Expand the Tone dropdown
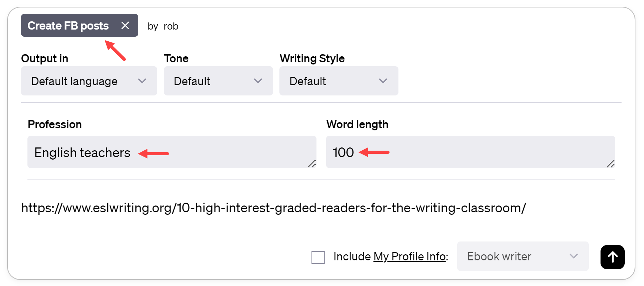 coord(218,81)
